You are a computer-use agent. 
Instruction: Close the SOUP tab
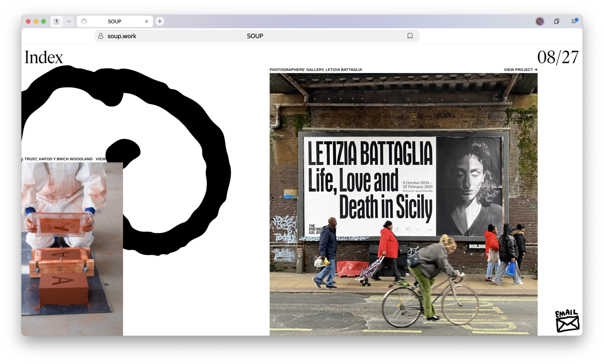tap(146, 21)
